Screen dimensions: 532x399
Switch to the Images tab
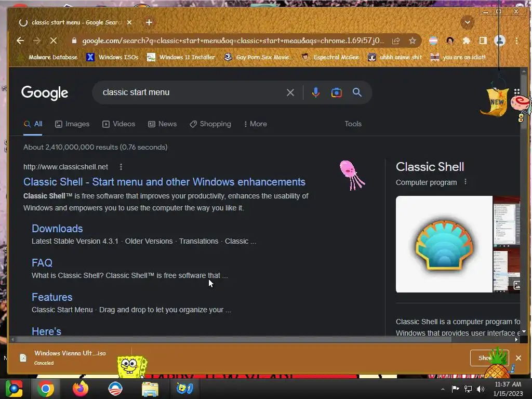point(72,124)
